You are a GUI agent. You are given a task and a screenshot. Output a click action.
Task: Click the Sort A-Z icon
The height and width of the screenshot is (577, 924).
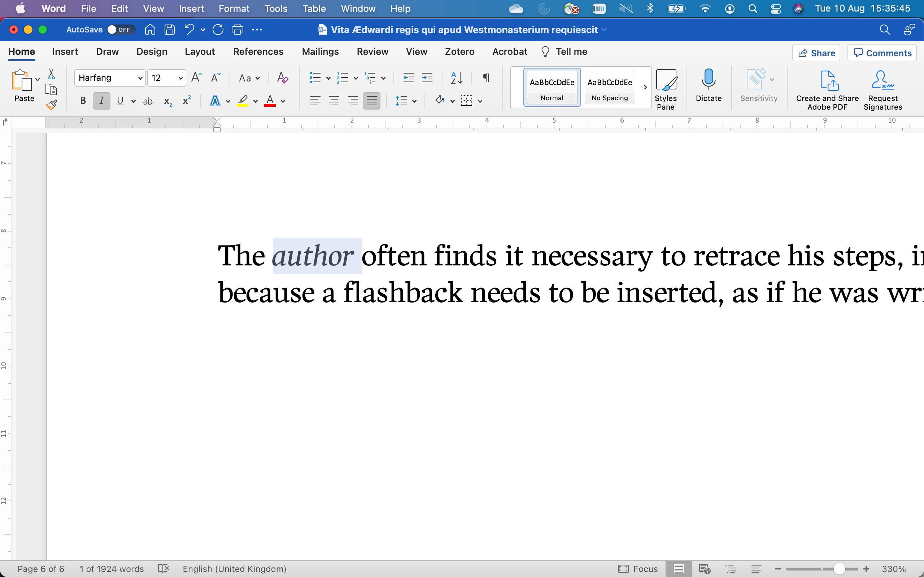point(457,78)
